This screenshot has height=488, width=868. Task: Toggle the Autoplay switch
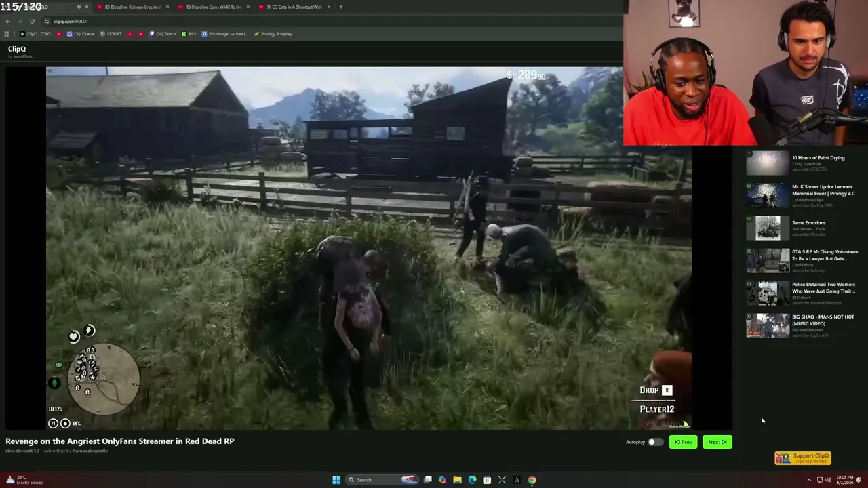(x=655, y=442)
